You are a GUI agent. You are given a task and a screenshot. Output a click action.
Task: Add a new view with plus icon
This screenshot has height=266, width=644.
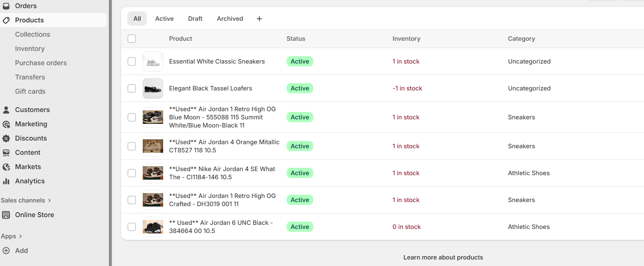[259, 19]
